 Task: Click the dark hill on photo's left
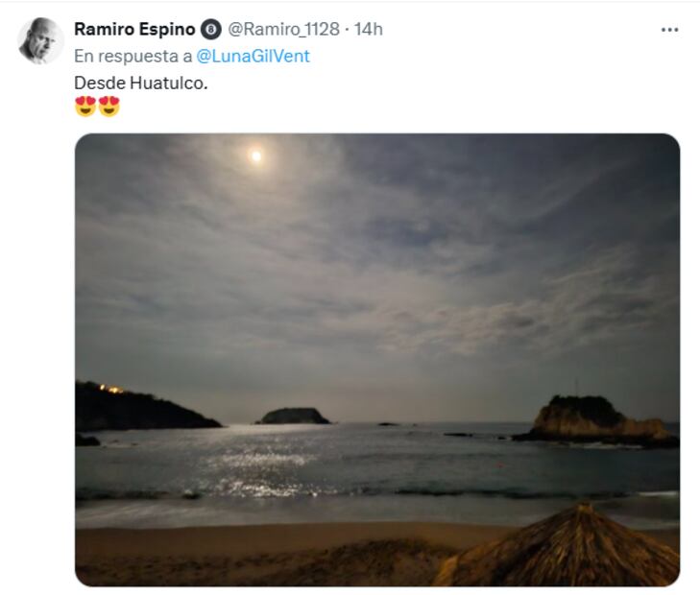(134, 410)
